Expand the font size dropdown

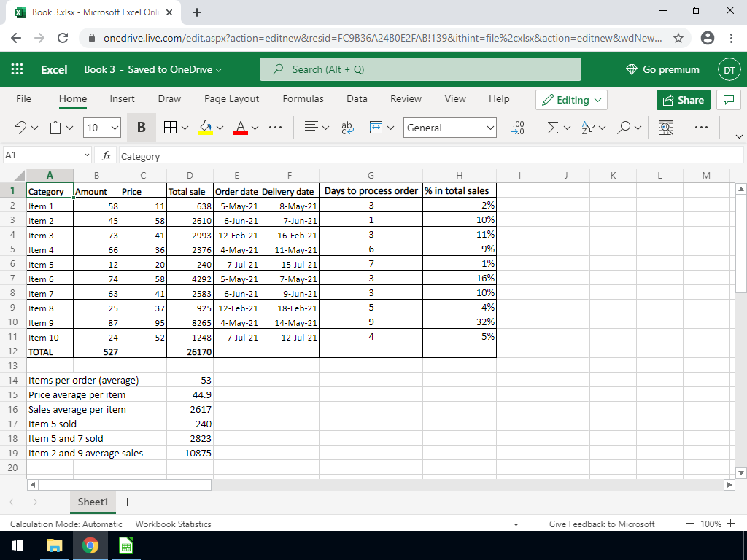[x=115, y=128]
